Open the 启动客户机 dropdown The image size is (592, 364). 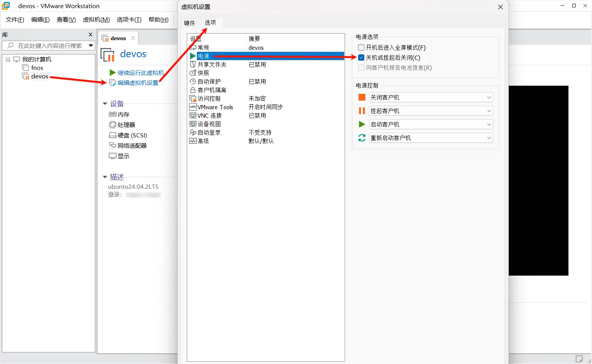point(431,124)
